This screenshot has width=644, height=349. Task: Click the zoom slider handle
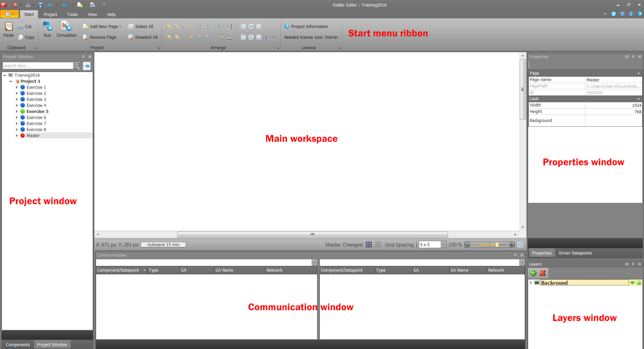[x=497, y=245]
